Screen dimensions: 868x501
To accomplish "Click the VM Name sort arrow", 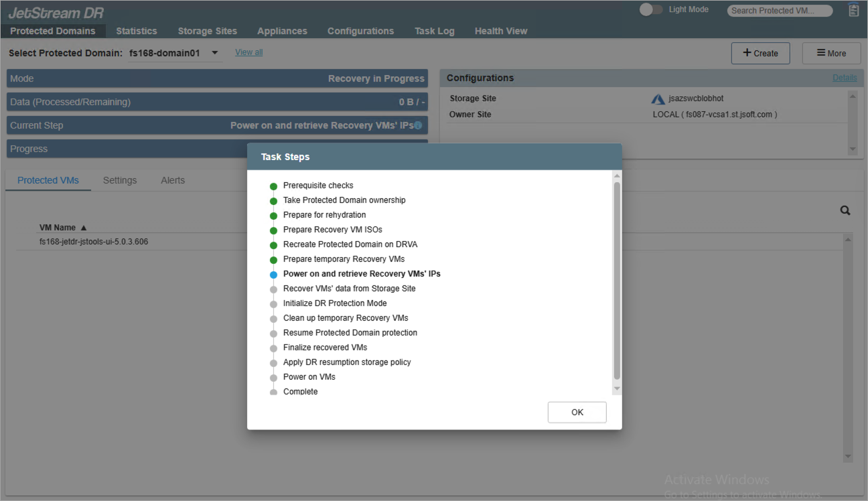I will pos(84,228).
